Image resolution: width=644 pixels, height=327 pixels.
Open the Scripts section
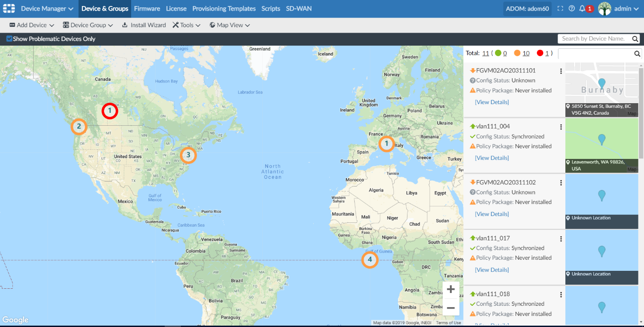coord(270,8)
